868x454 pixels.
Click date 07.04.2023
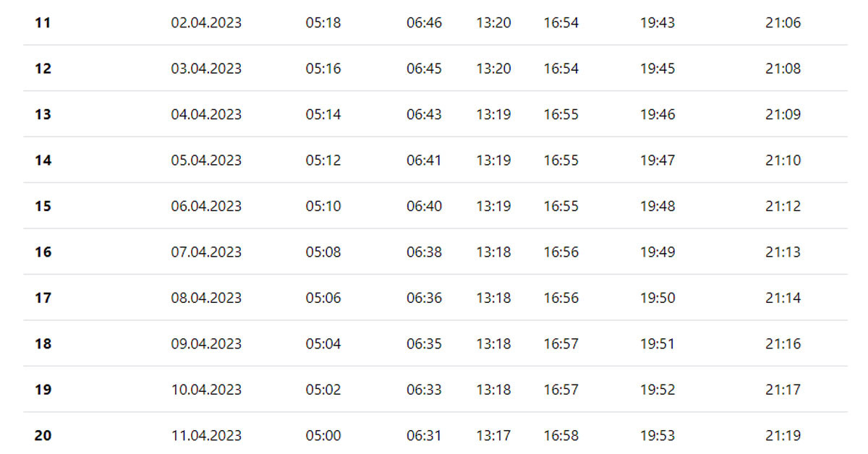click(206, 252)
